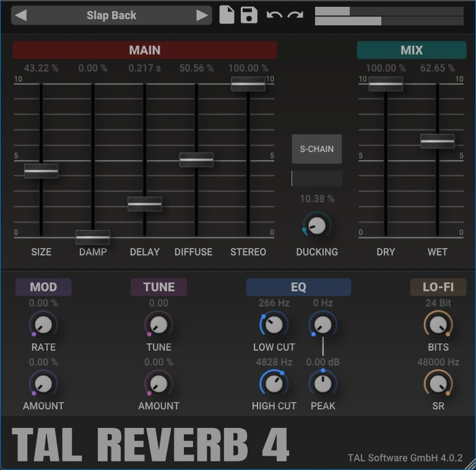Click the lower output level meter
This screenshot has width=476, height=470.
[x=389, y=21]
